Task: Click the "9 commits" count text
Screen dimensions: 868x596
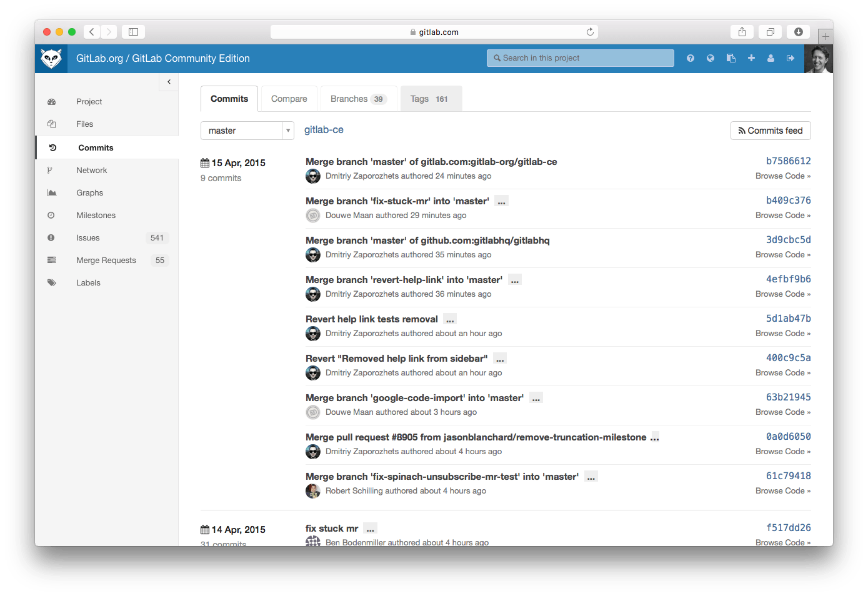Action: pyautogui.click(x=221, y=178)
